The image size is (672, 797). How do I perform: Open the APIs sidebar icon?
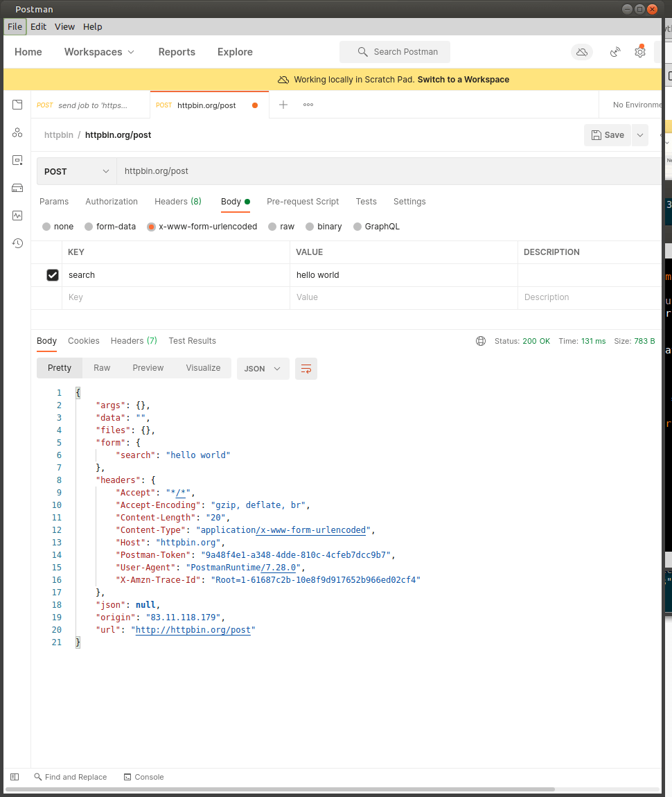(x=17, y=132)
